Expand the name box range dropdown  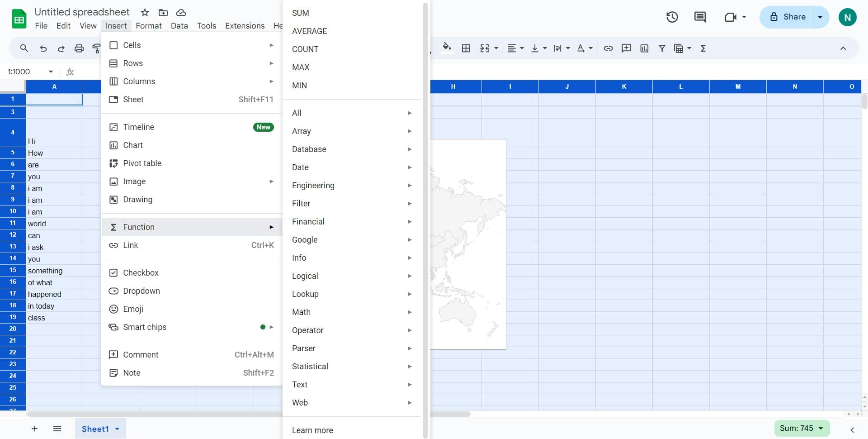[x=51, y=72]
